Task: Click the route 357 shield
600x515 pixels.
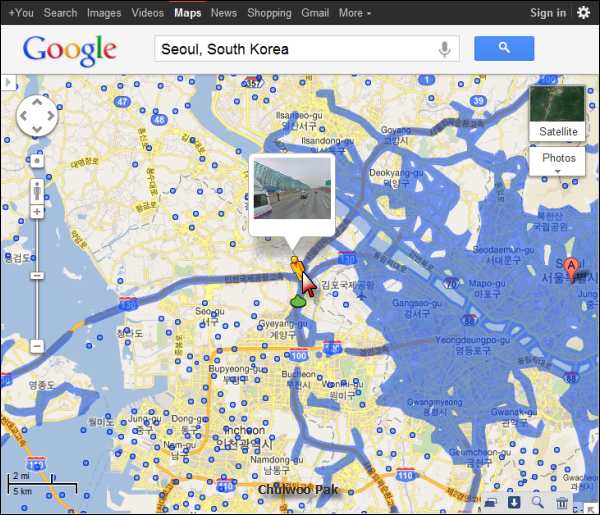Action: pos(253,83)
